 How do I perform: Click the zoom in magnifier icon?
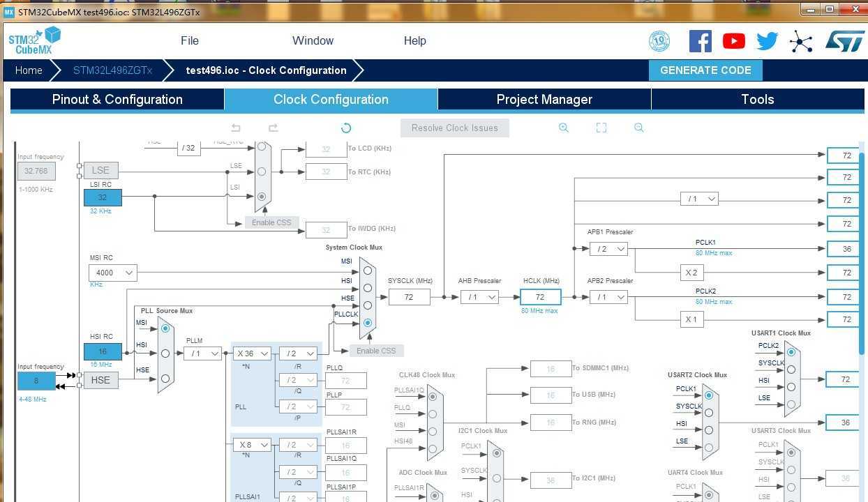(564, 128)
